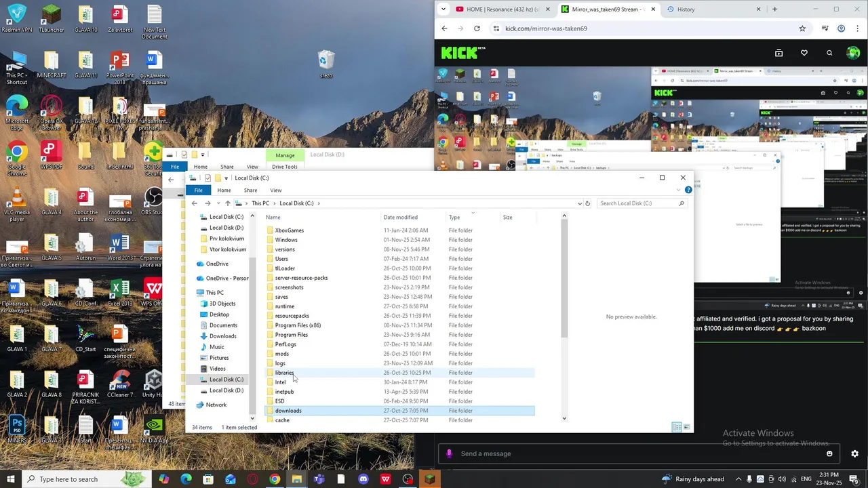The width and height of the screenshot is (868, 488).
Task: Open Radmin VPN desktop shortcut
Action: point(17,19)
